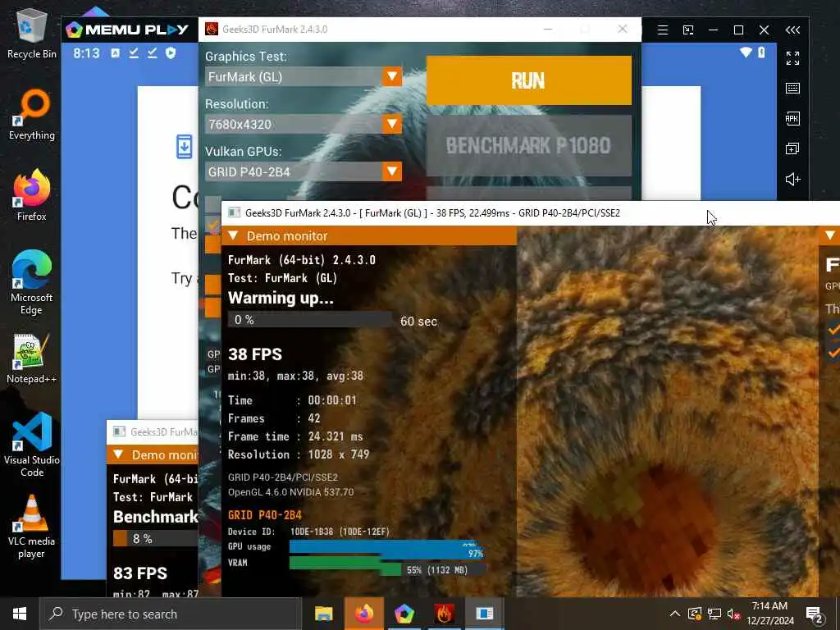Click the FurMark demo window title bar
840x630 pixels.
(531, 213)
